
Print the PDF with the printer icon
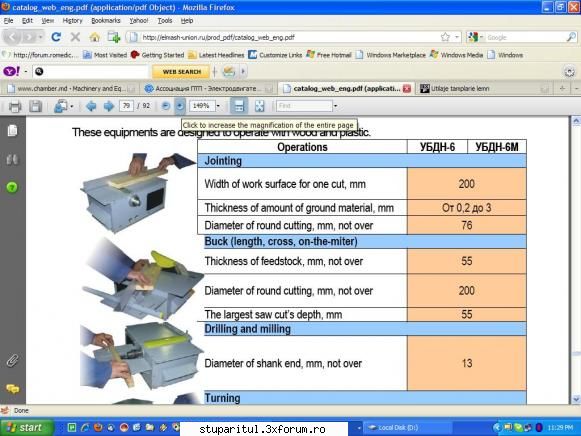pos(15,107)
